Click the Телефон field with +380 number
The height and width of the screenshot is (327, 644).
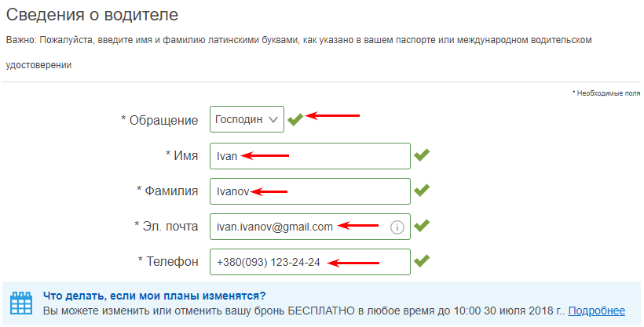tap(309, 262)
